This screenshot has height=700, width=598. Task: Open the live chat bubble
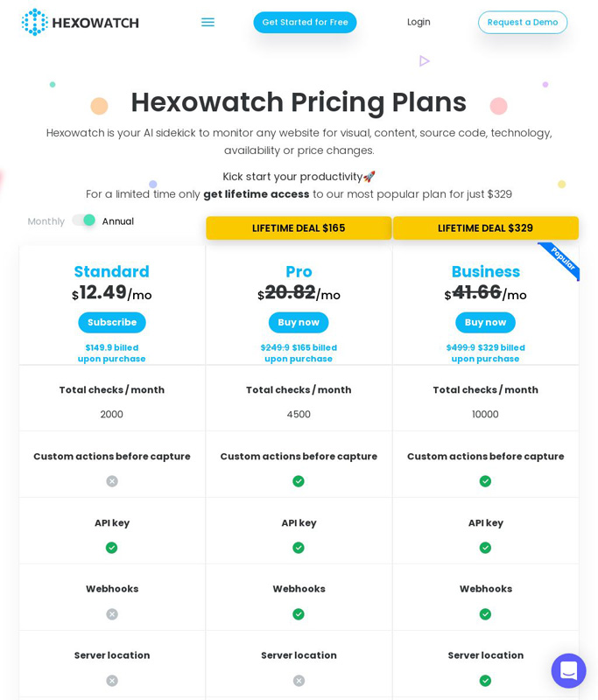568,670
